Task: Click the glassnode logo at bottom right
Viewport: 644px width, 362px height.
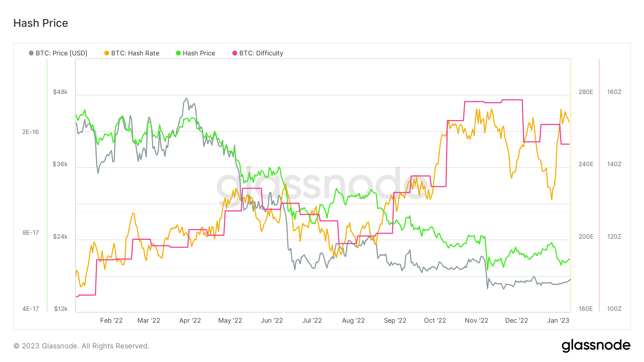Action: pyautogui.click(x=596, y=346)
